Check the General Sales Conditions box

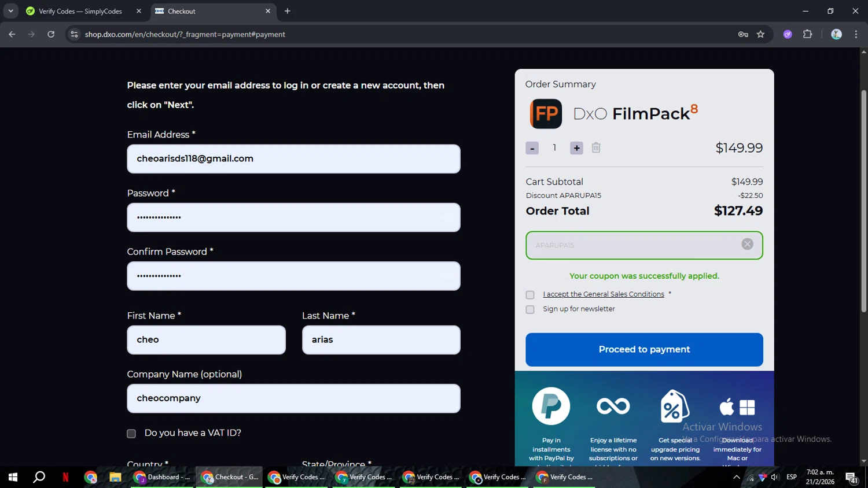[x=530, y=295]
